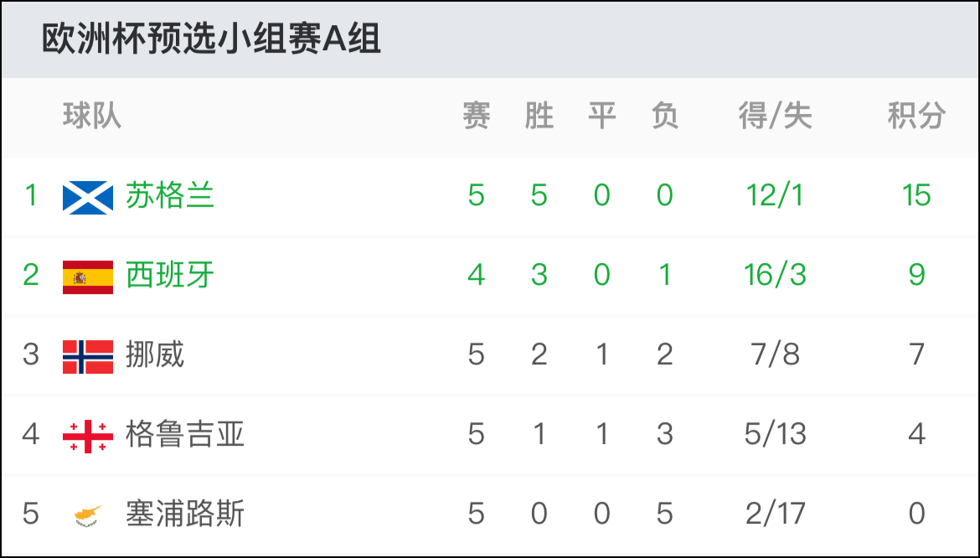The height and width of the screenshot is (558, 980).
Task: Click the 球队 column header
Action: 92,116
